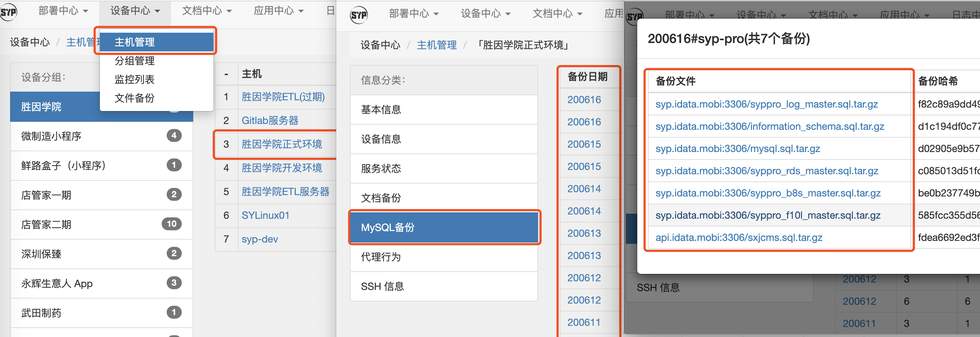Select the 店管家一期 device group

pyautogui.click(x=102, y=195)
